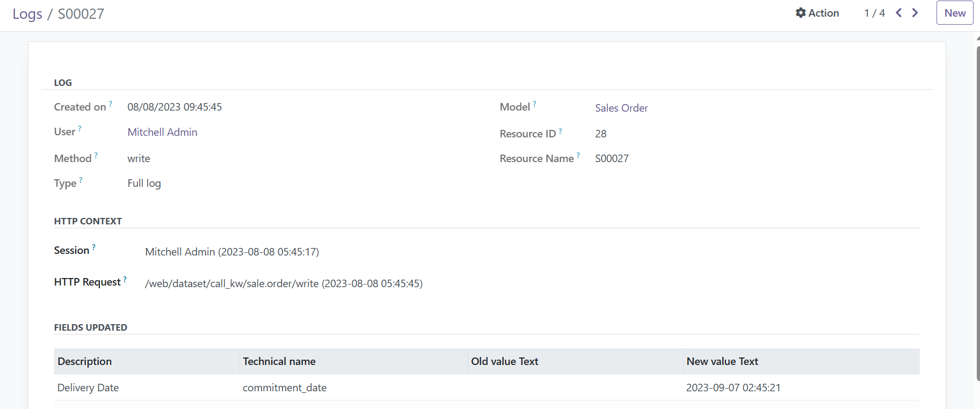
Task: Show help tooltip beside User label
Action: pos(79,128)
